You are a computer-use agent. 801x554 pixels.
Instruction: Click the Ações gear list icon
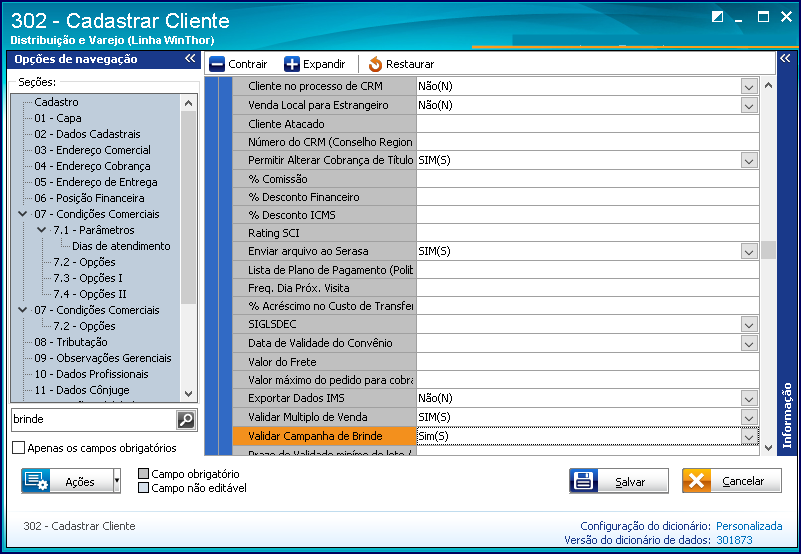36,481
